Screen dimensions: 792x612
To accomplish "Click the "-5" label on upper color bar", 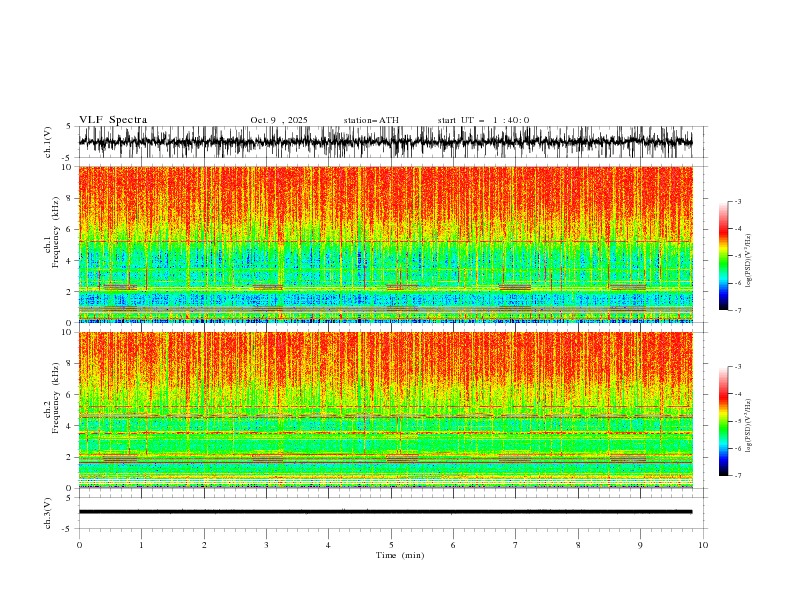I will (737, 256).
